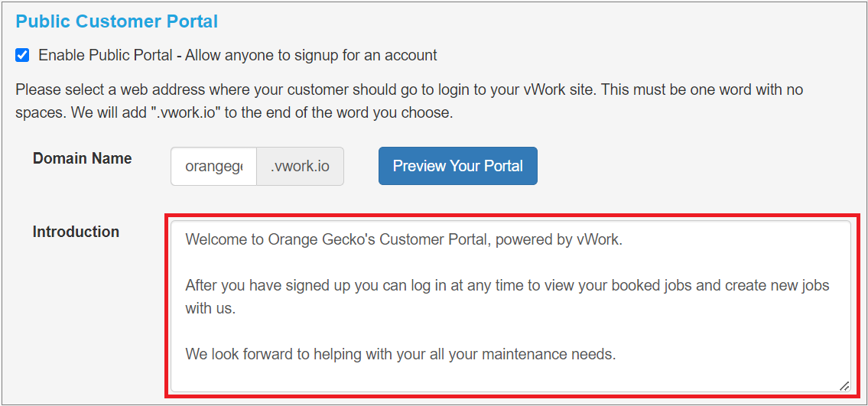Screen dimensions: 868x406
Task: Click the "Please select a web address" instruction
Action: 410,102
